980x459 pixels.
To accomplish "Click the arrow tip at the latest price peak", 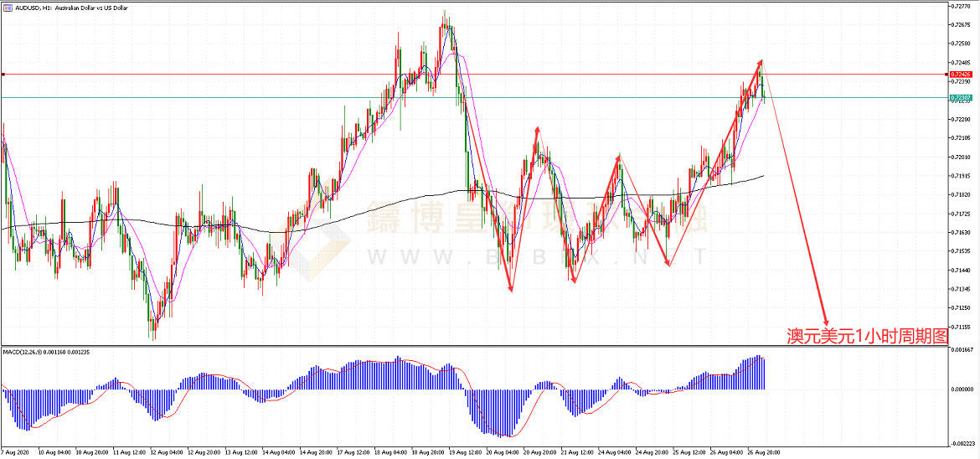I will coord(761,61).
